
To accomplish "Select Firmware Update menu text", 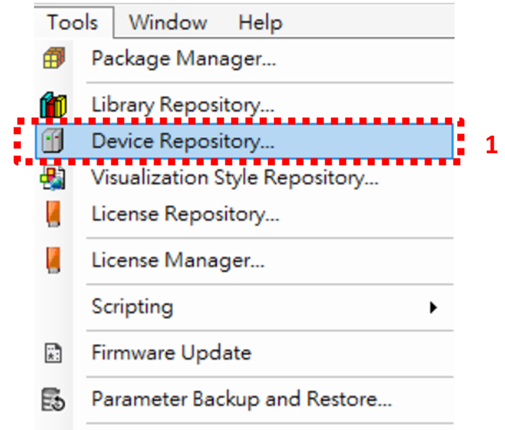I will [x=171, y=353].
